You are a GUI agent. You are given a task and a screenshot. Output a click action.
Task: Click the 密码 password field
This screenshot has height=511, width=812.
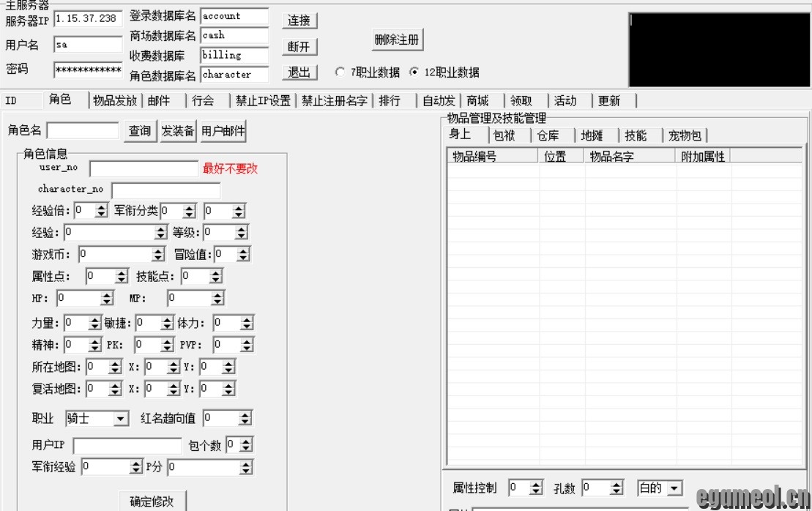tap(88, 71)
